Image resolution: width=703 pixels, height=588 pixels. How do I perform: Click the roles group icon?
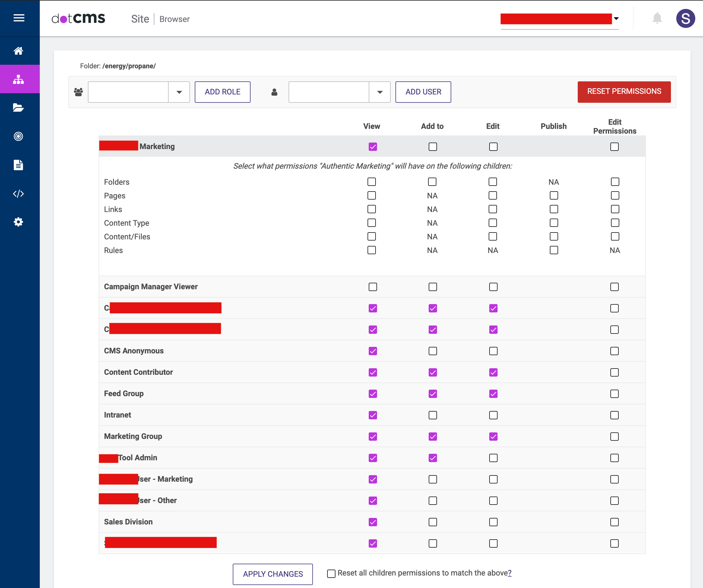(78, 92)
